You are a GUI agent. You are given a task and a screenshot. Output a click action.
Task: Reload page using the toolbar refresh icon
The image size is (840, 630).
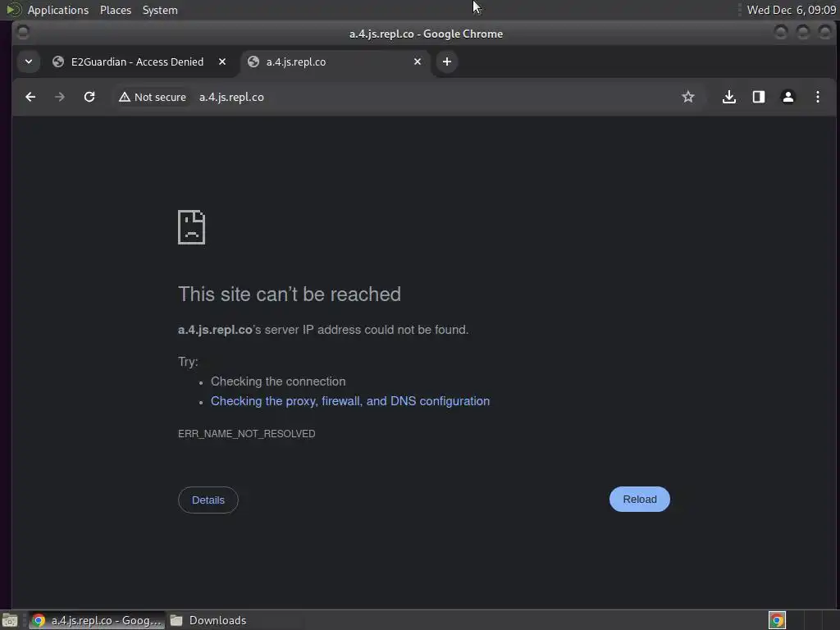point(89,97)
